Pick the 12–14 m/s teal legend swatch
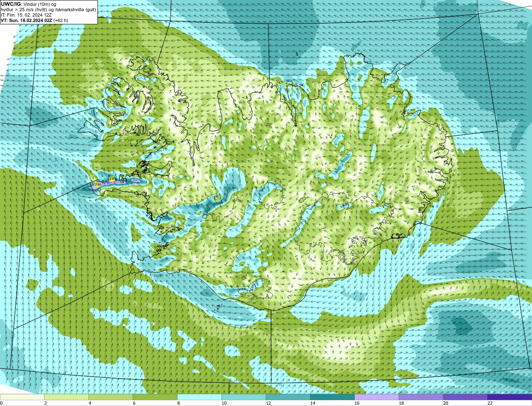 click(x=288, y=397)
